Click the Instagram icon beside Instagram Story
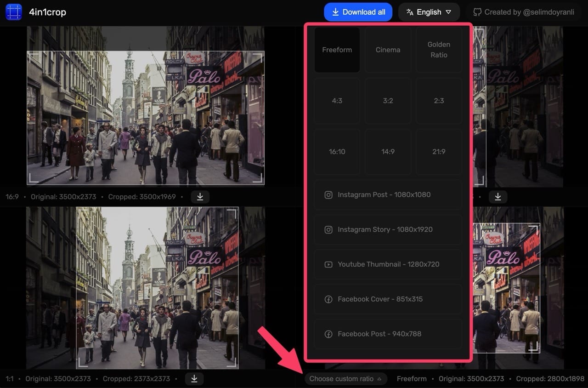Viewport: 588px width, 388px height. point(328,230)
